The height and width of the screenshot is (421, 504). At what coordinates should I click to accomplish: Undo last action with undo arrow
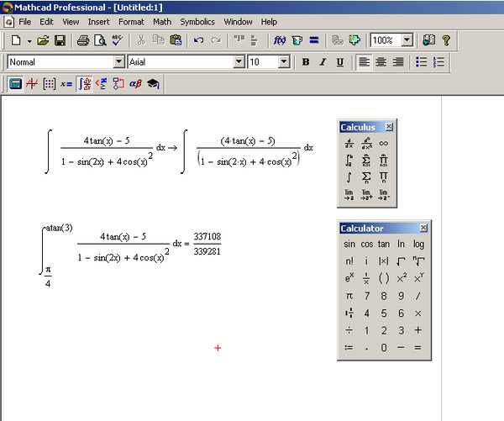click(198, 40)
